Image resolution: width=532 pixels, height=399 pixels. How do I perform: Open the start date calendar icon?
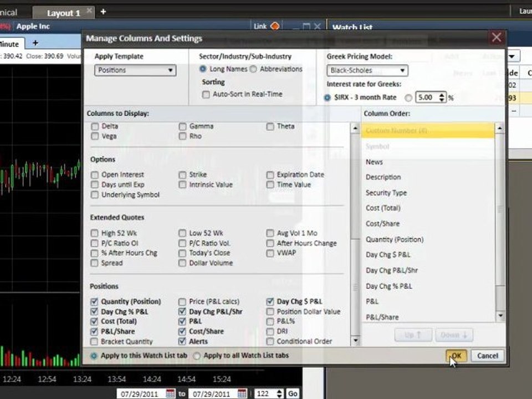(170, 393)
